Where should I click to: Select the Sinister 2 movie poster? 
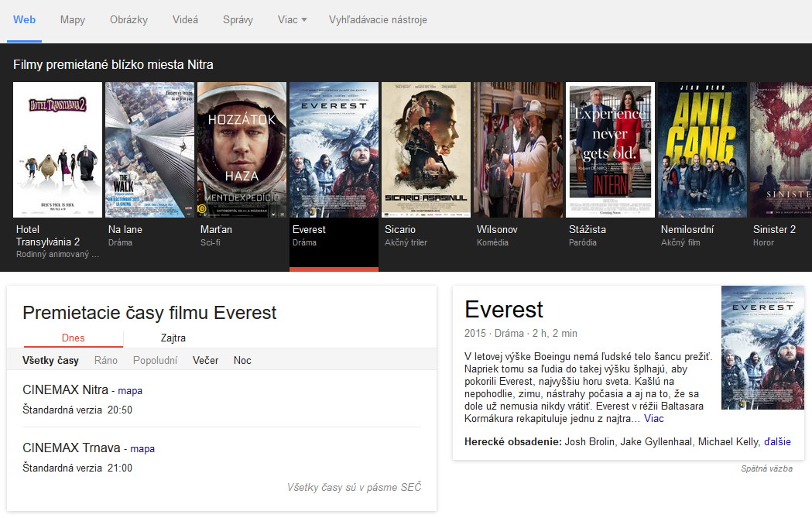coord(781,149)
